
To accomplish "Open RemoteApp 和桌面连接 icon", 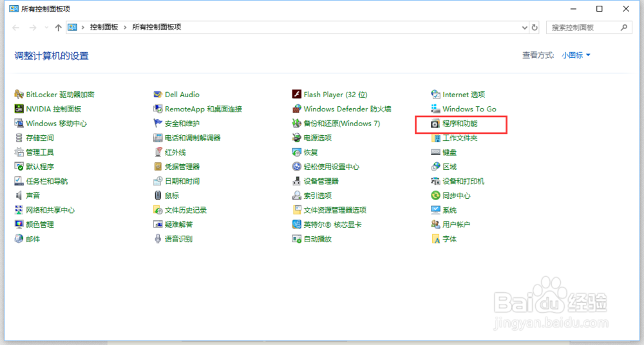I will (158, 109).
